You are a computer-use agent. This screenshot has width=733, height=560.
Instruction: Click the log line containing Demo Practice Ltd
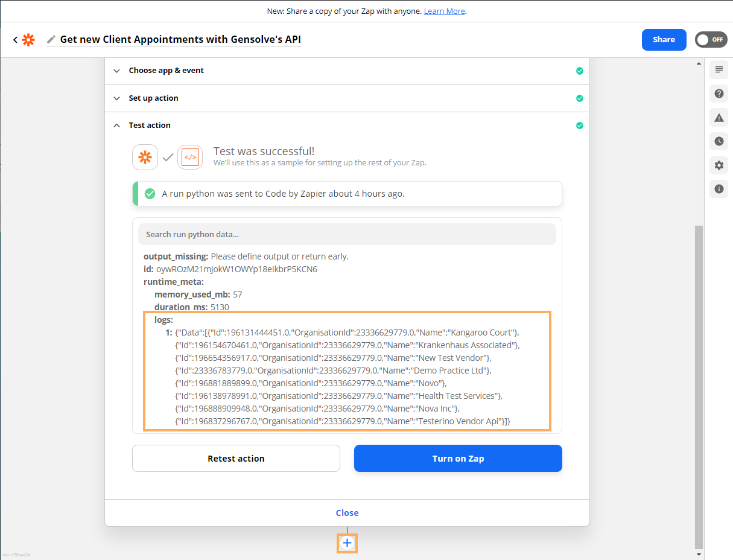[333, 371]
